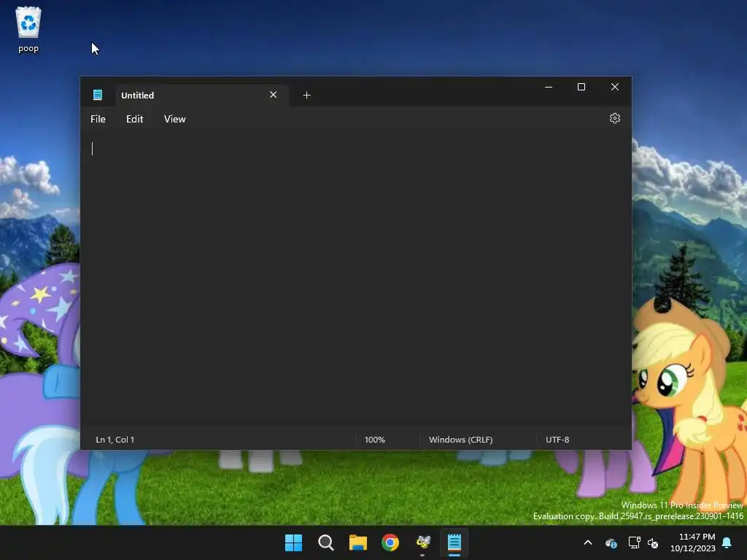Select the recycle bin icon labeled poop

[x=28, y=29]
